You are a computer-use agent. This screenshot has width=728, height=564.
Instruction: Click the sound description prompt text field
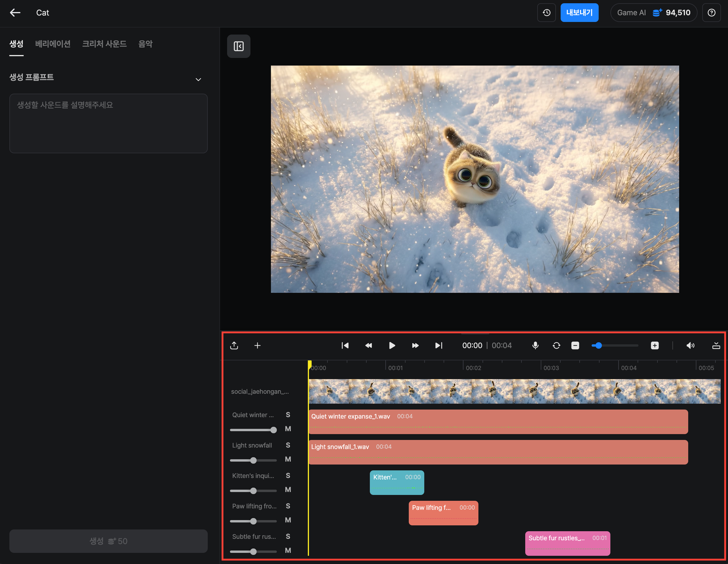(x=108, y=123)
